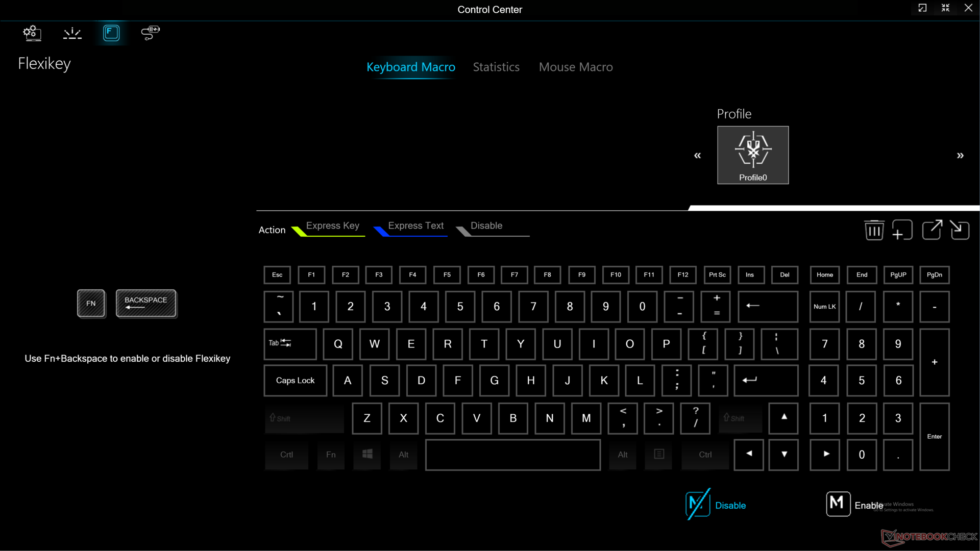980x551 pixels.
Task: Select the F12 key
Action: [682, 275]
